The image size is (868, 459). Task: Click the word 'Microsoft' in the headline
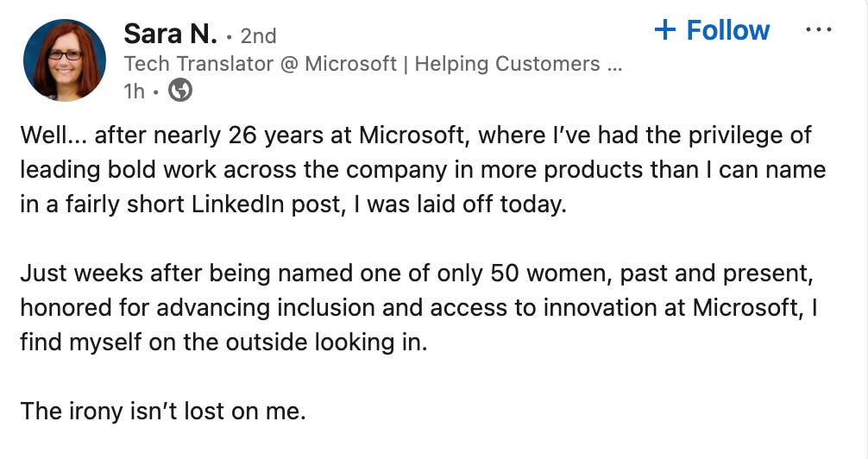pos(350,64)
